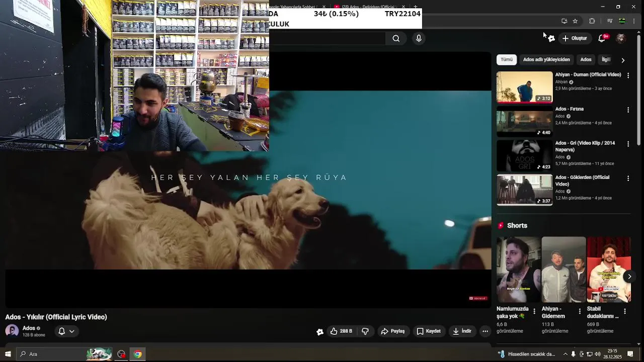Open Ados - Fırtına video thumbnail
644x362 pixels.
[x=524, y=121]
